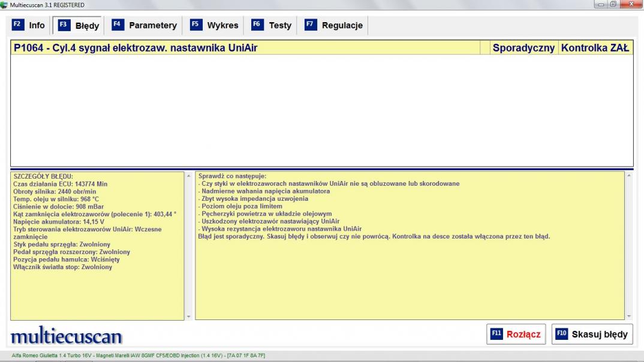This screenshot has width=644, height=362.
Task: Click Napięcie akumulatora: 14,15 V line
Action: click(x=59, y=222)
